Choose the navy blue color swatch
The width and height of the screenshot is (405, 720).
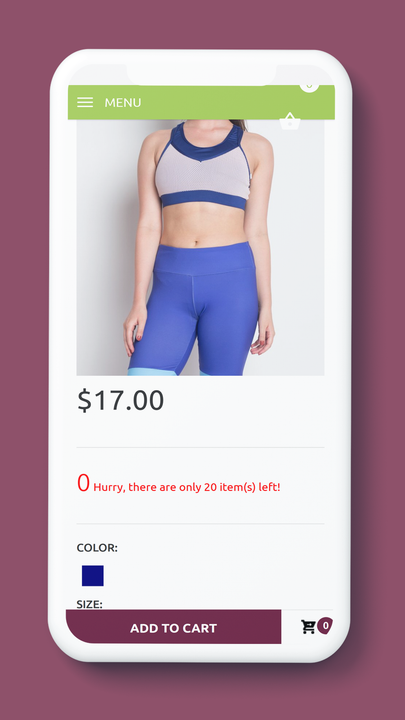point(93,576)
